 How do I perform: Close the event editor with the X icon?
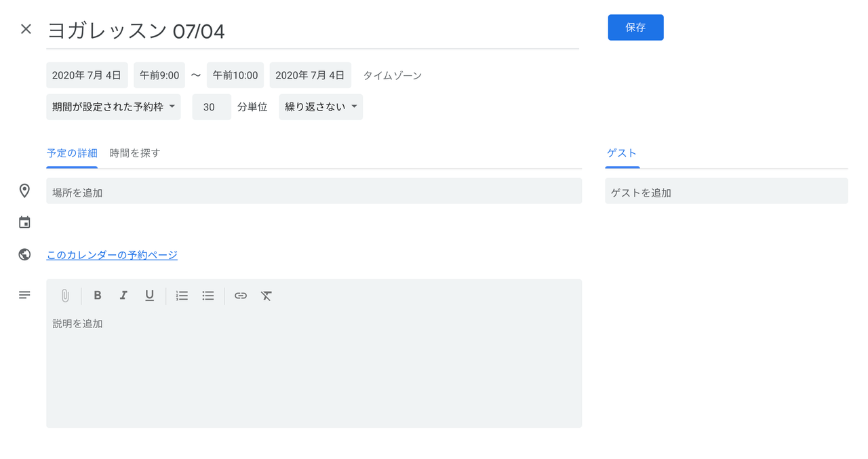[26, 28]
